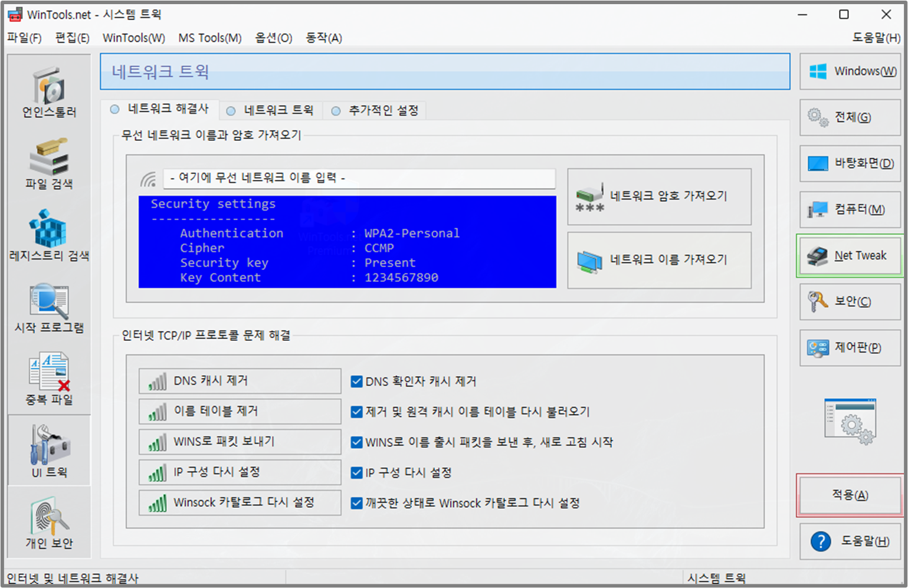
Task: Open the 제어판(P) section
Action: (850, 347)
